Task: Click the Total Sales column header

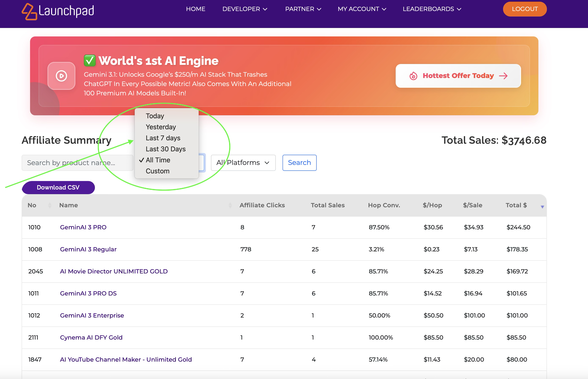Action: 327,205
